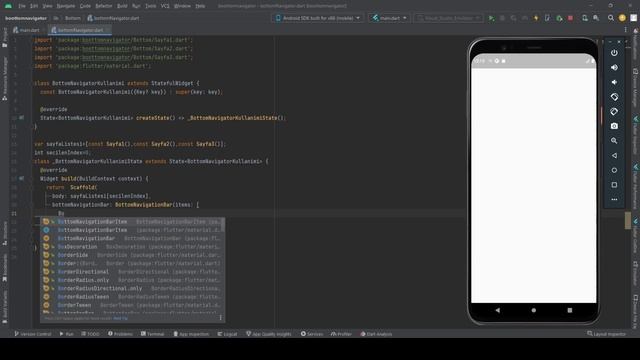Open the Android Studio logo menu icon
640x360 pixels.
(8, 6)
